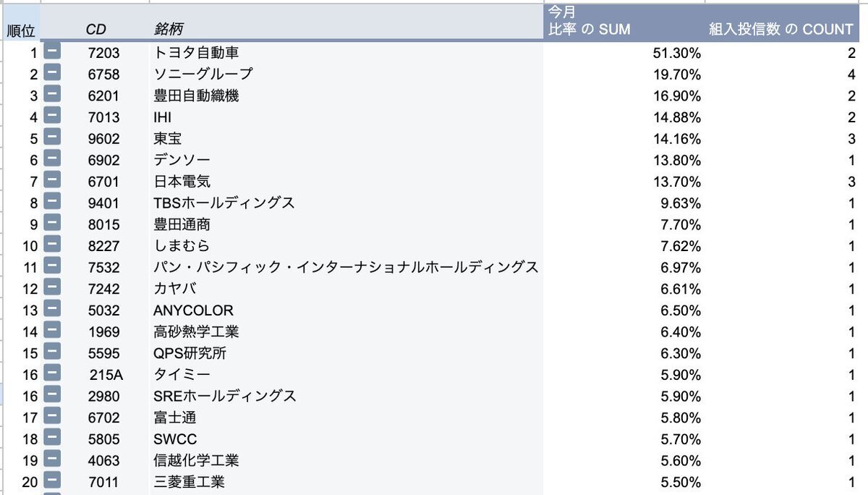Viewport: 868px width, 495px height.
Task: Click the minus icon next to 6902
Action: [51, 159]
